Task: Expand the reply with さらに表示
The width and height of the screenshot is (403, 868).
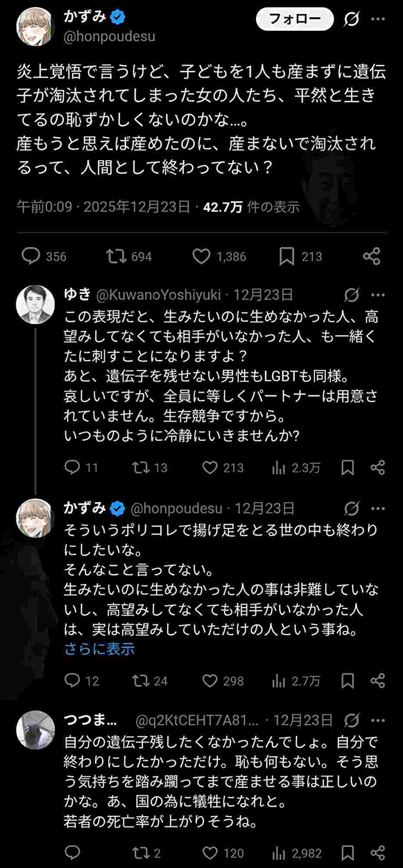Action: tap(99, 649)
